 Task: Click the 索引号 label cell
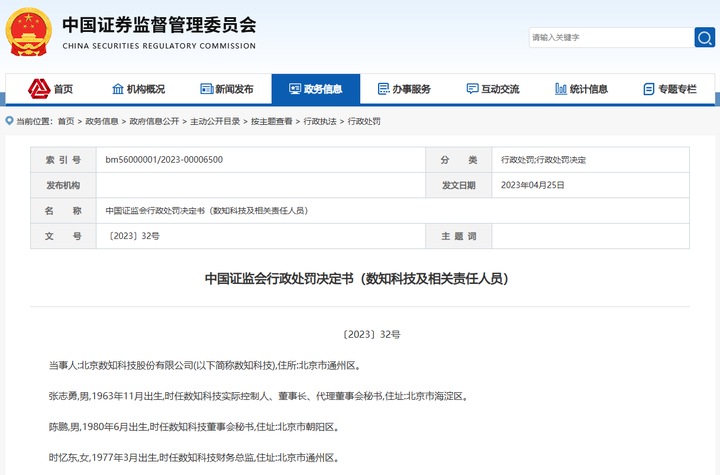pyautogui.click(x=63, y=160)
